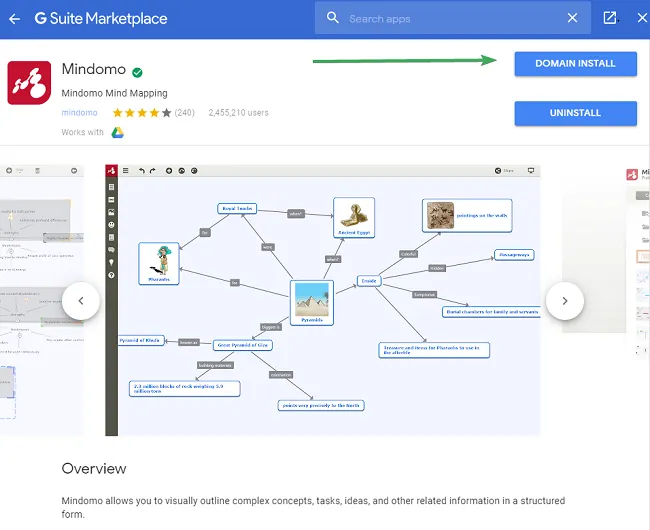
Task: Click the green verified badge by Mindomo
Action: click(x=137, y=73)
